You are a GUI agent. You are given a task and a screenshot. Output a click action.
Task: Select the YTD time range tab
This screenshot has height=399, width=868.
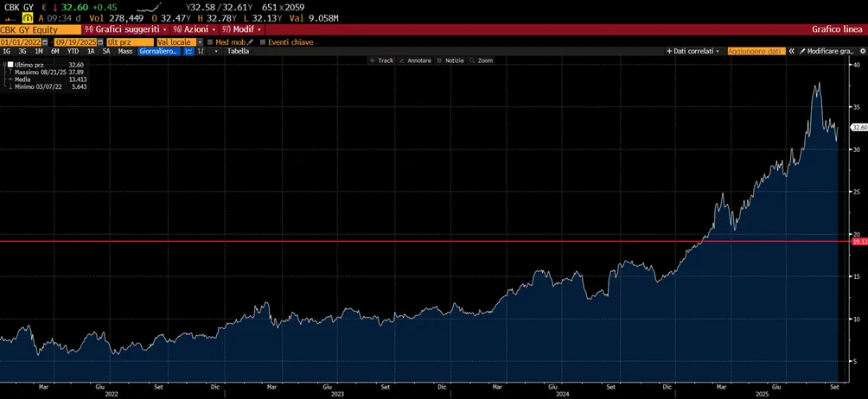[x=73, y=51]
